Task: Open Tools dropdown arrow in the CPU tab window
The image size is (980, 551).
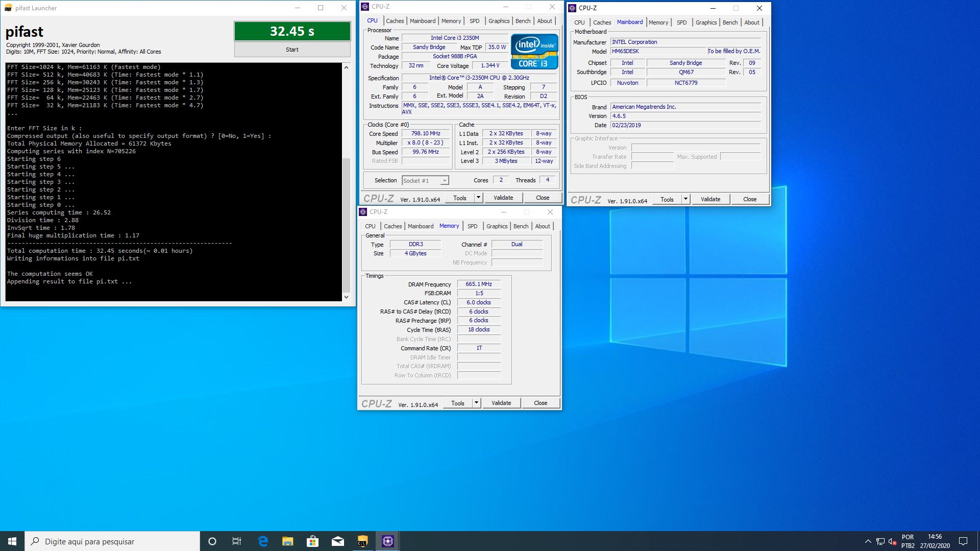Action: tap(478, 198)
